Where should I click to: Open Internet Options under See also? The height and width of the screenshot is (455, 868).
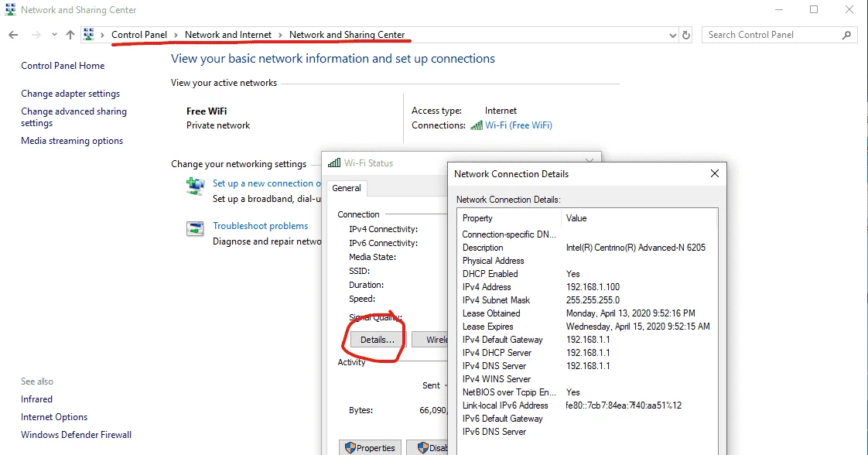point(54,417)
